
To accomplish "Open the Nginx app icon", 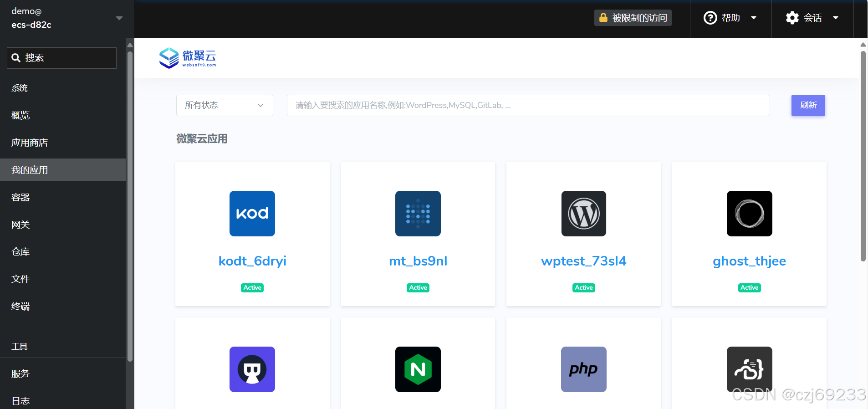I will click(x=418, y=369).
